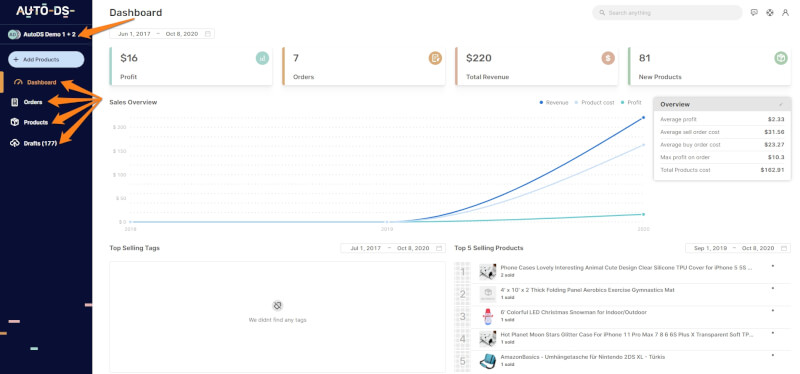Click the Orders card icon

[x=435, y=58]
